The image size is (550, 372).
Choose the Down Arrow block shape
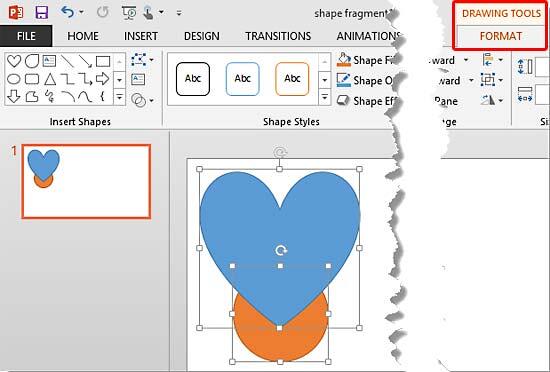14,96
